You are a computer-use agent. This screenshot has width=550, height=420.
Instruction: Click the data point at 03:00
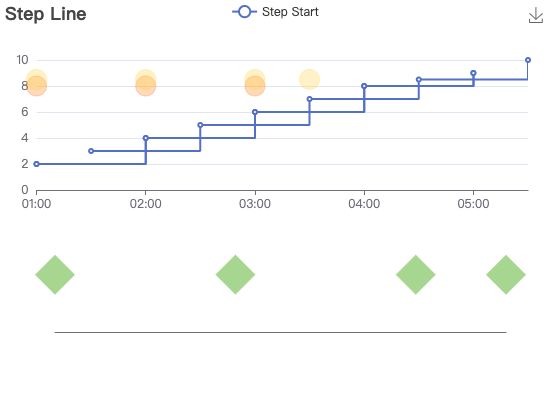point(255,112)
